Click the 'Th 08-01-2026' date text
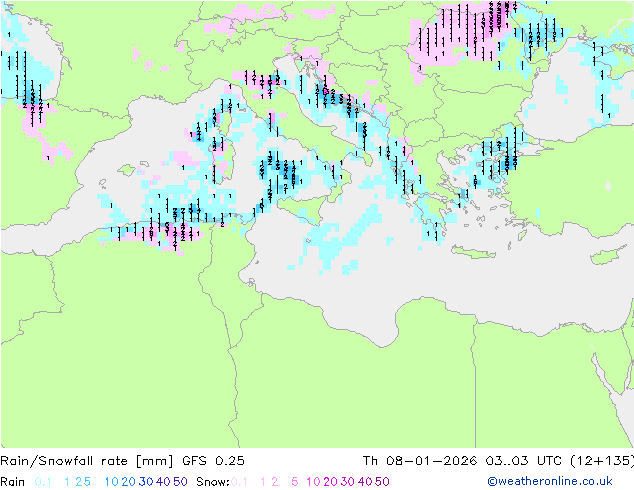 click(420, 461)
